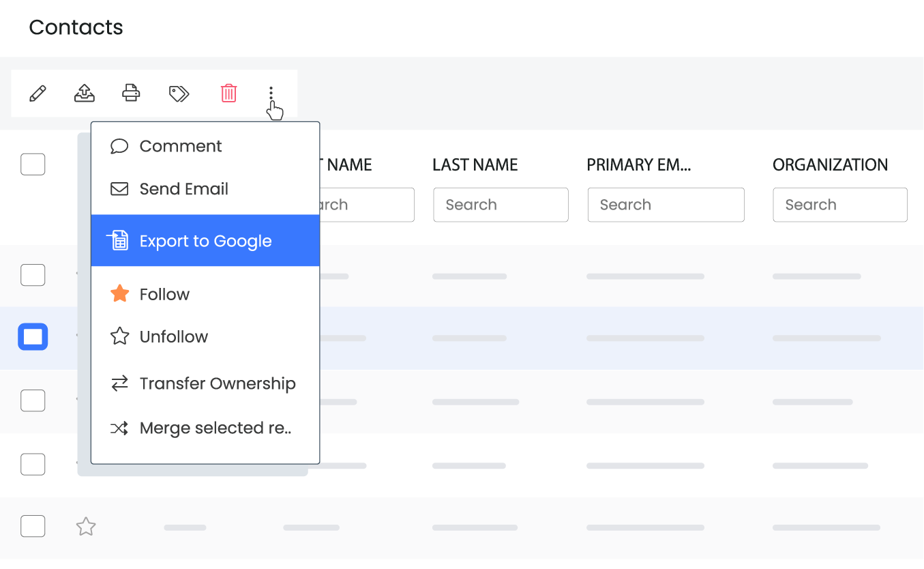Image resolution: width=924 pixels, height=569 pixels.
Task: Click the Organization search field
Action: tap(839, 205)
